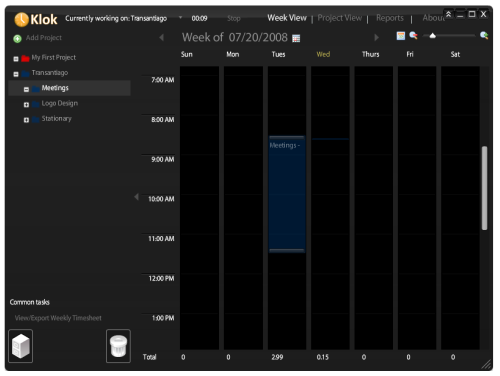Viewport: 500px width, 376px height.
Task: Select the small time entry on Wednesday
Action: click(x=330, y=139)
